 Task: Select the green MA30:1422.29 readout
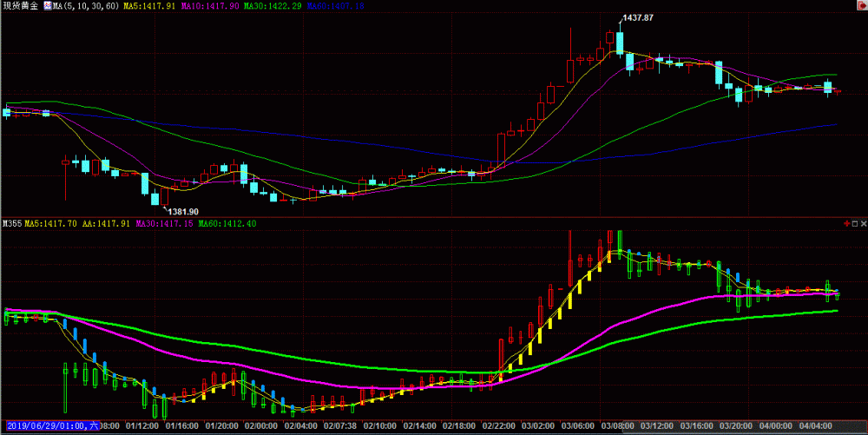pos(273,5)
